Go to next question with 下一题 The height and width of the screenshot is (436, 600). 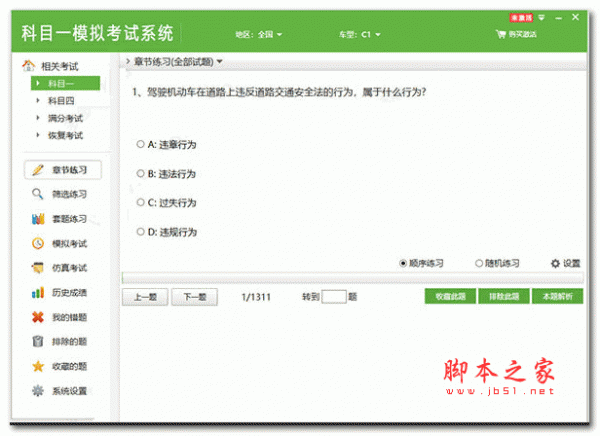195,297
